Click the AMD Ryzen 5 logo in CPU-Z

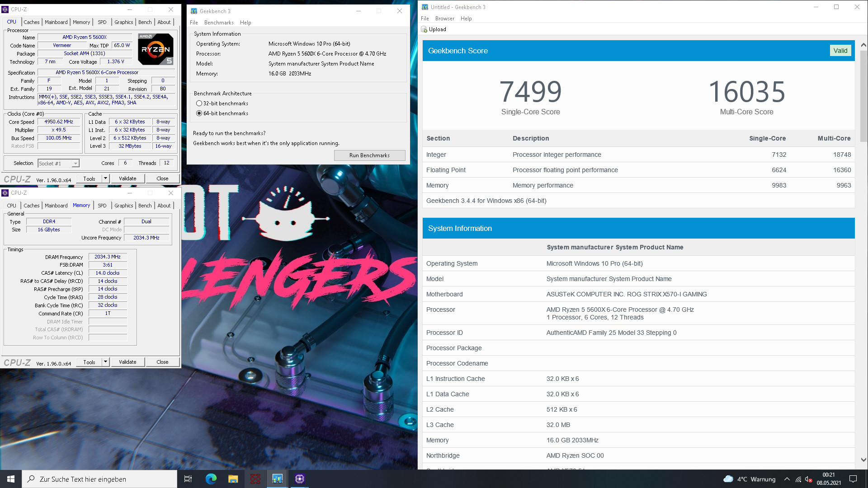[x=156, y=49]
